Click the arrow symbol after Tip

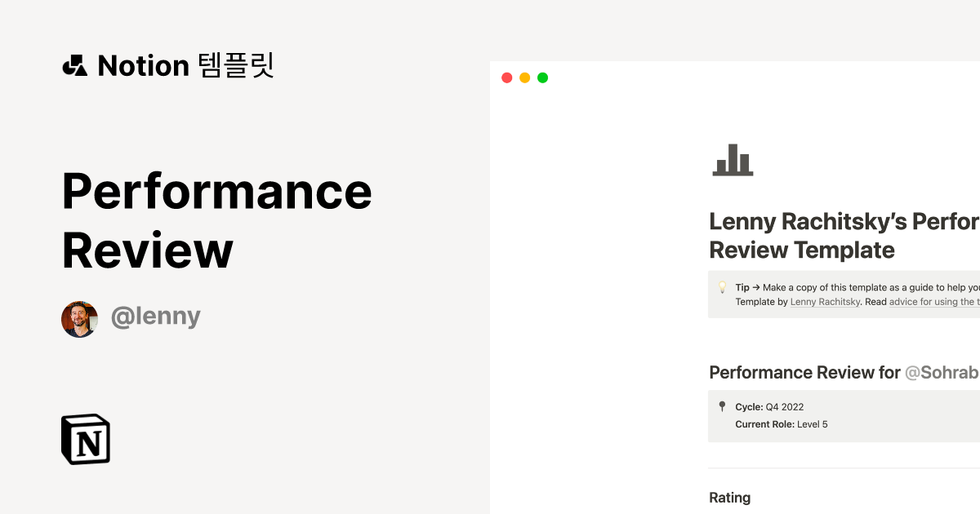point(755,287)
